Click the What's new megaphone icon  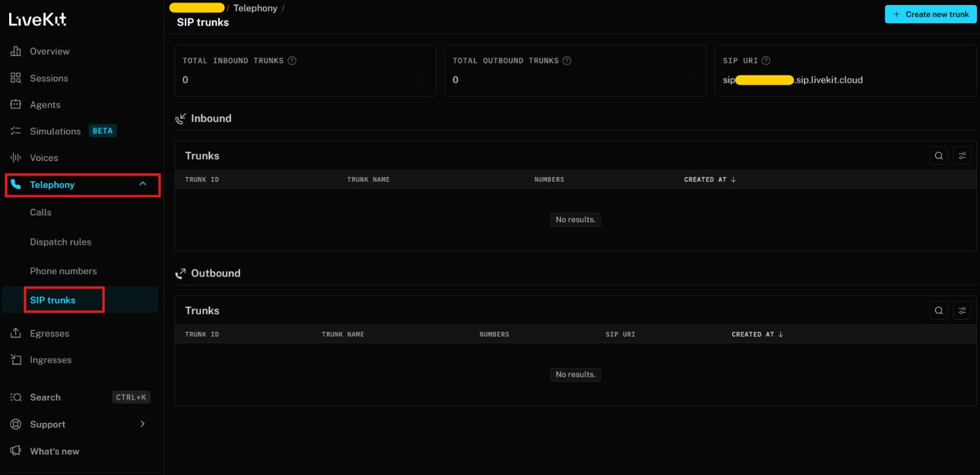click(x=16, y=451)
